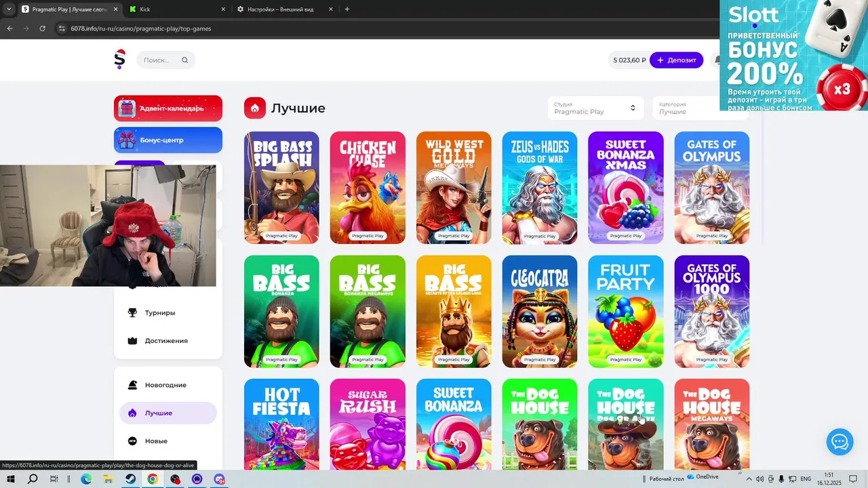Click the browser address bar URL
868x488 pixels.
click(x=141, y=28)
